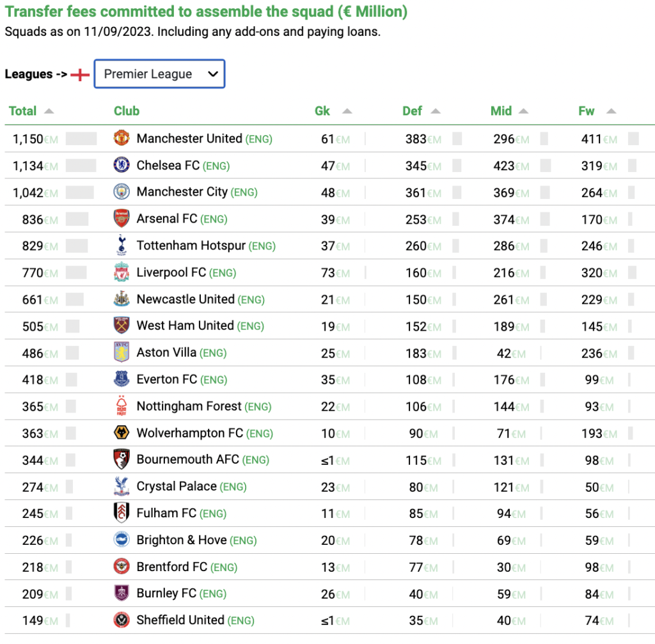
Task: Click the Manchester United club crest
Action: (122, 138)
